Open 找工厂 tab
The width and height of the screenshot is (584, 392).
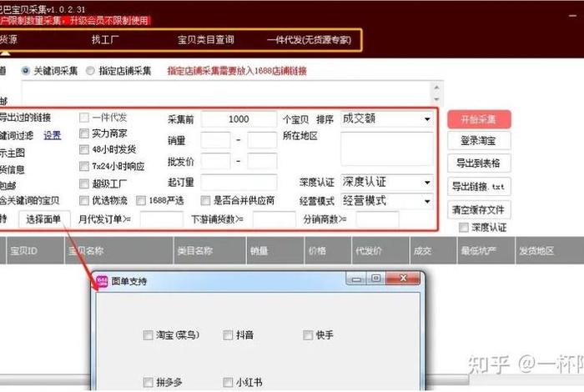tap(105, 39)
